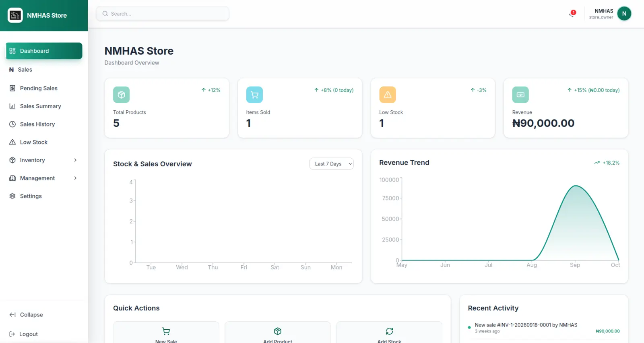Click the Management building icon

click(x=12, y=178)
